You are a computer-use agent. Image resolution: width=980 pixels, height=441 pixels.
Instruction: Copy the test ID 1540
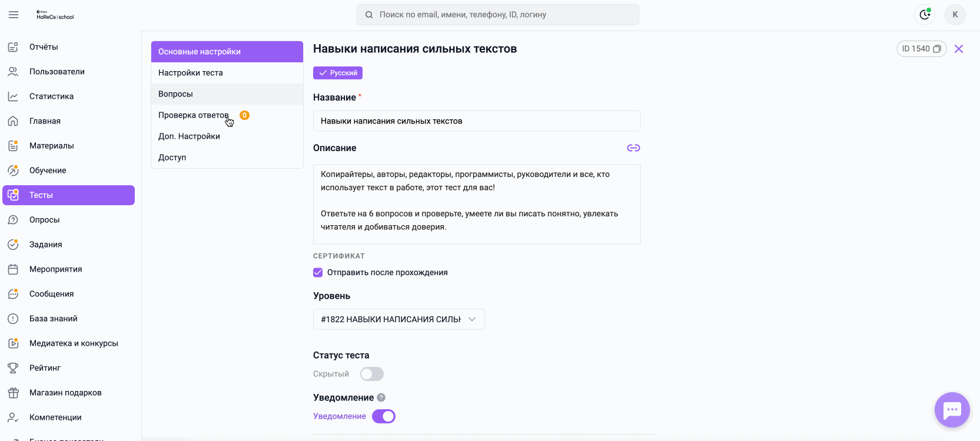937,49
